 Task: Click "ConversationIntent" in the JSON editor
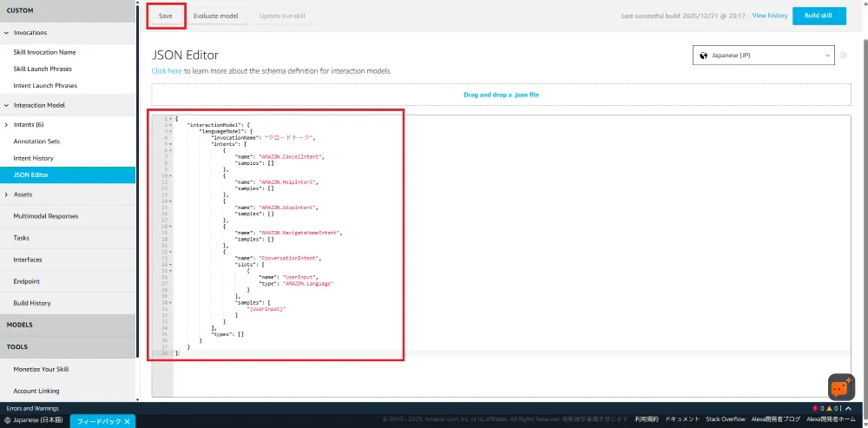tap(289, 258)
